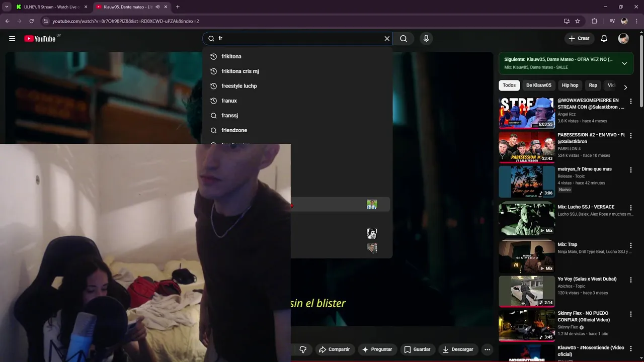The height and width of the screenshot is (362, 644).
Task: Mute the Klauw05 tab audio icon
Action: [157, 7]
